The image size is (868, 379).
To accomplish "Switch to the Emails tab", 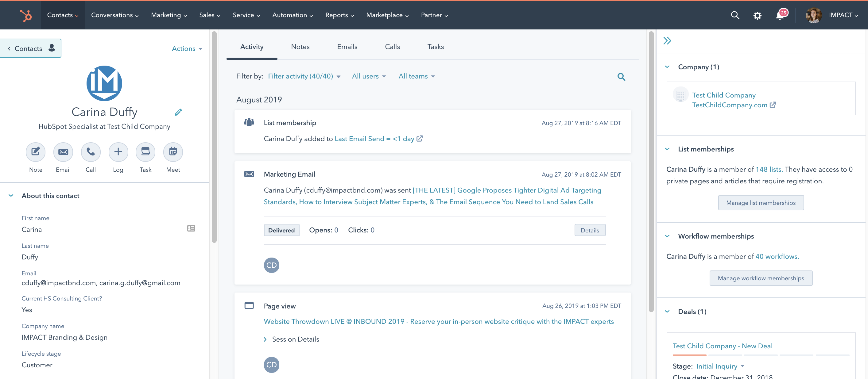I will (x=347, y=47).
